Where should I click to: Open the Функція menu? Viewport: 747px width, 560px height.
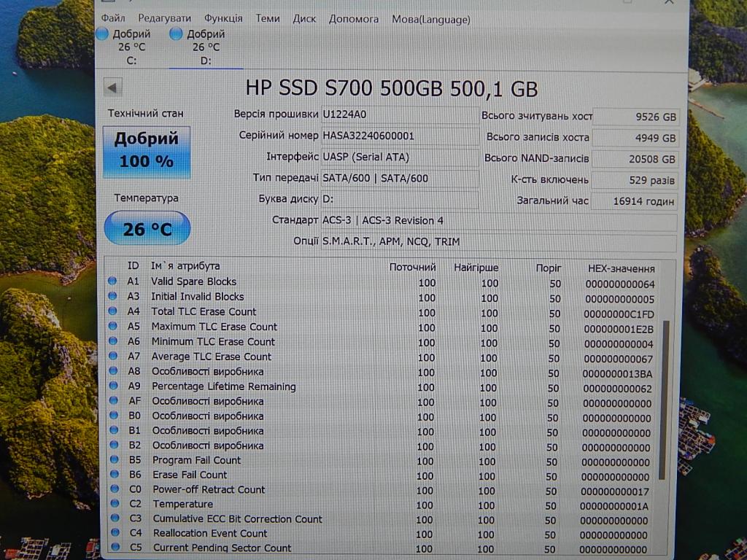(x=223, y=19)
